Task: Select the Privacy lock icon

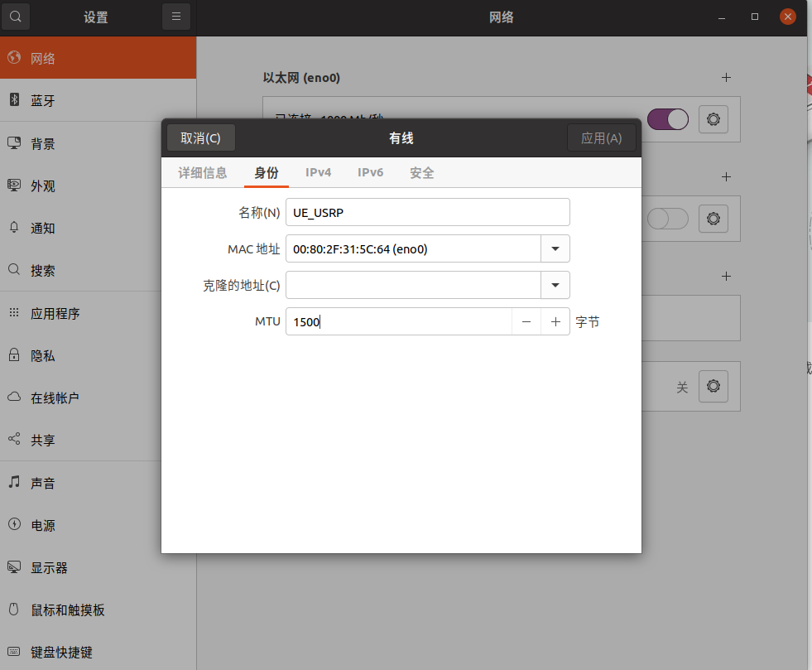Action: (15, 355)
